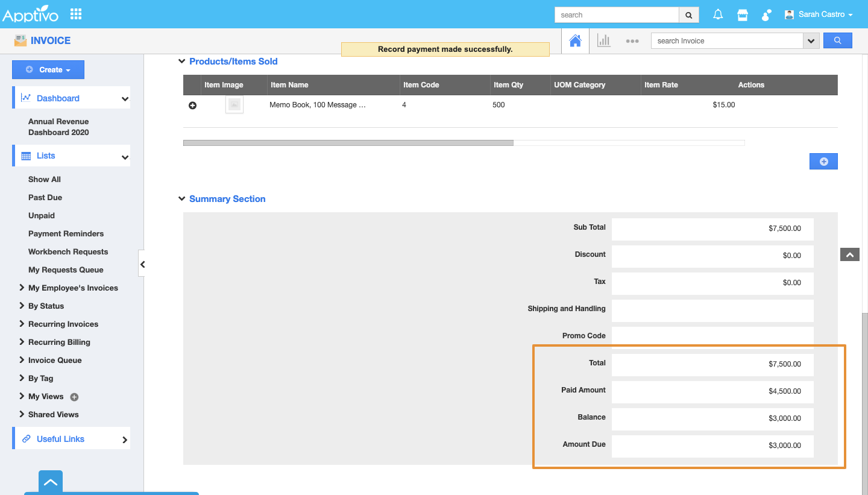Open the reports bar chart icon
Screen dimensions: 868x495
tap(603, 41)
